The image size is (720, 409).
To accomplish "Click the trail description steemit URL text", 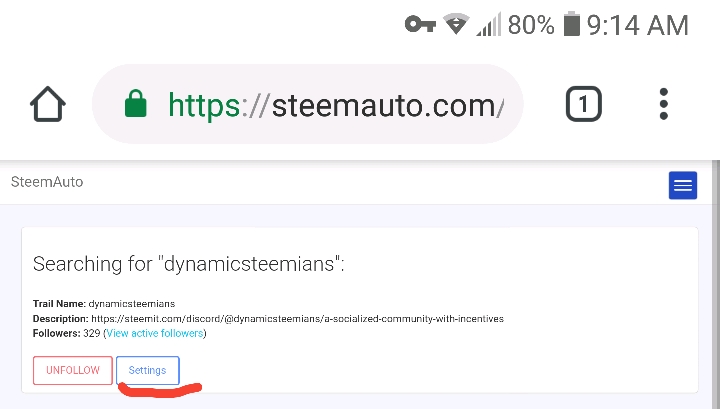I will [297, 319].
